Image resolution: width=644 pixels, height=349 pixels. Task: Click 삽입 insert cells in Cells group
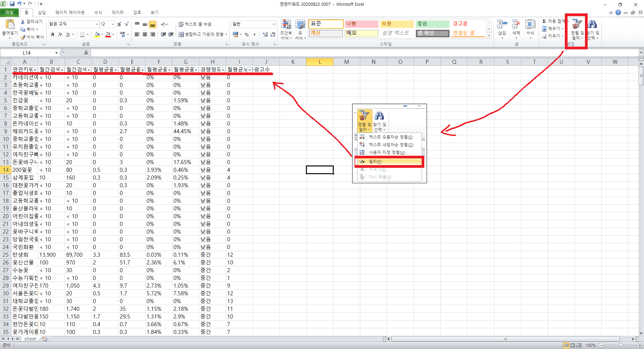(502, 29)
